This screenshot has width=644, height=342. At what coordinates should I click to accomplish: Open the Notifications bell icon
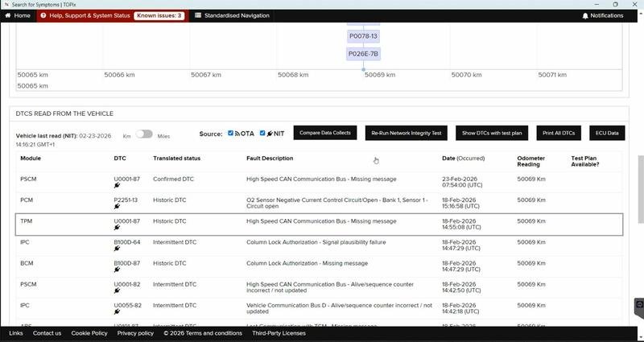585,16
